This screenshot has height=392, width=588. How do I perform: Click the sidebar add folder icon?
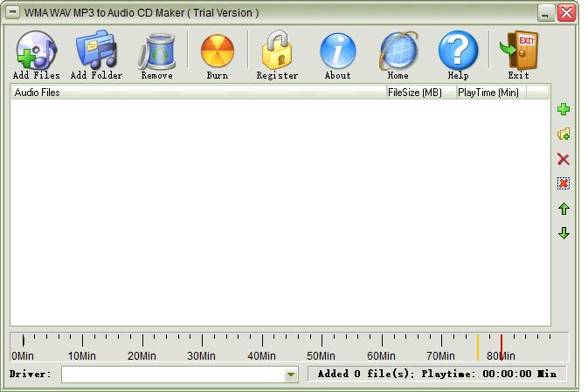click(564, 134)
